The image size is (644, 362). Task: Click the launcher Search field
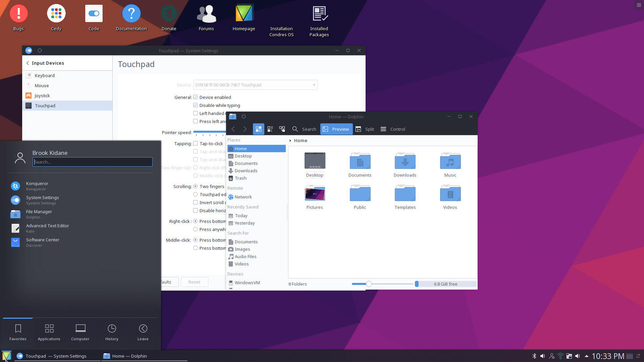[93, 162]
